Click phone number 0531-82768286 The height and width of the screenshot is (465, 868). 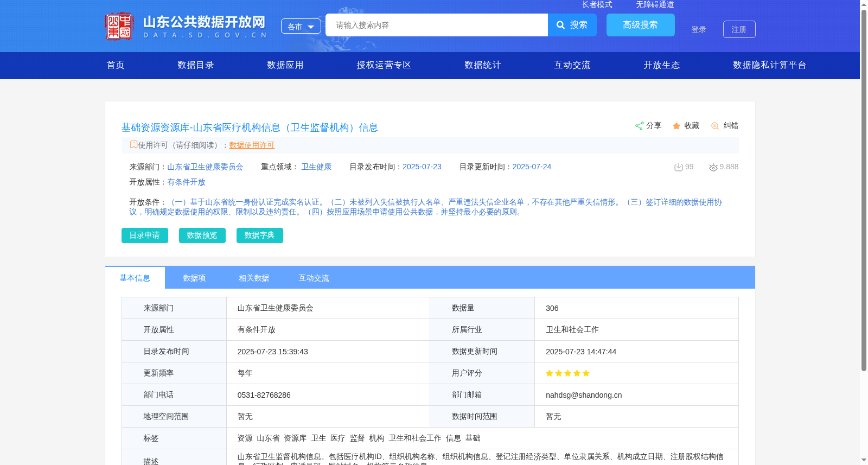pos(264,395)
